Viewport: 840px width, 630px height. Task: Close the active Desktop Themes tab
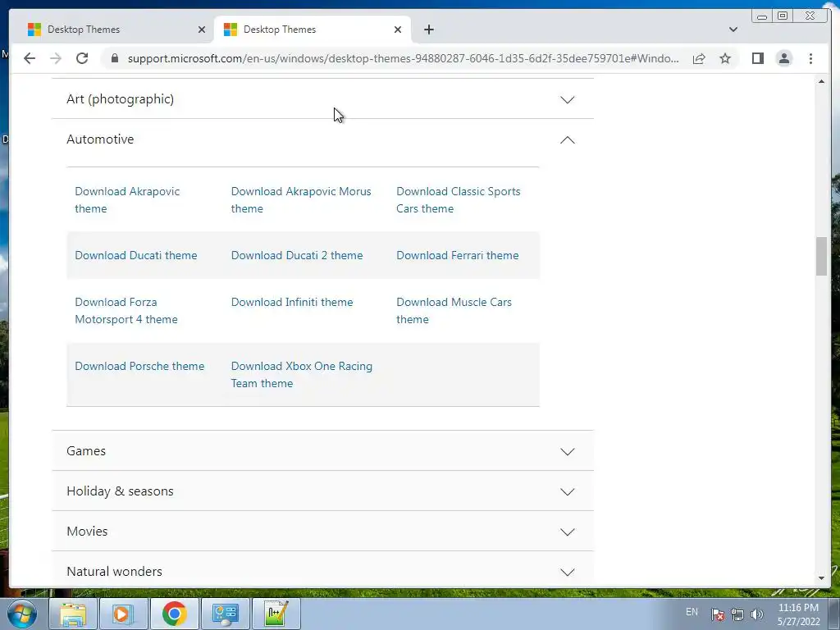tap(398, 30)
